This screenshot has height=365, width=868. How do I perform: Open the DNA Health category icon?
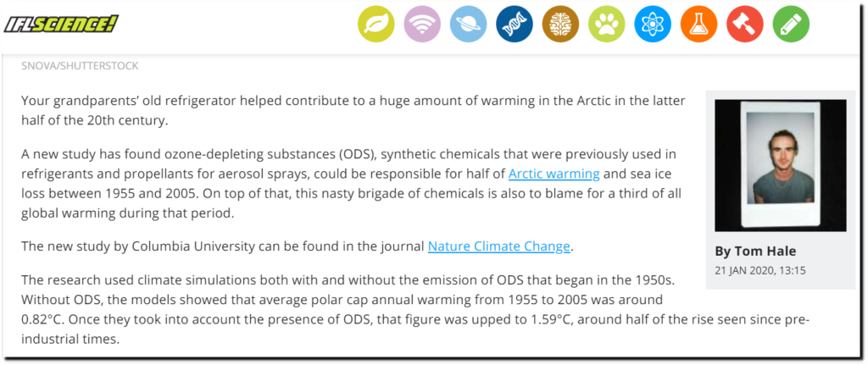click(515, 25)
